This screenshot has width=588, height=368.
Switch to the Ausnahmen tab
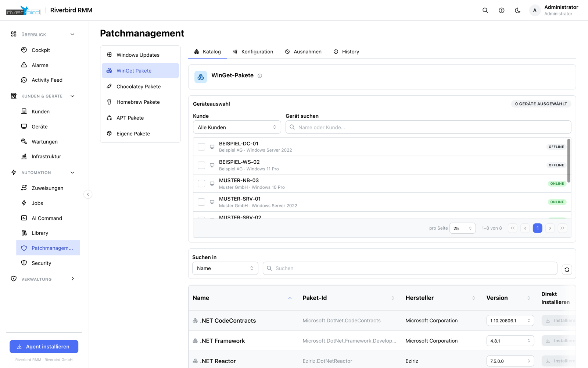click(303, 52)
